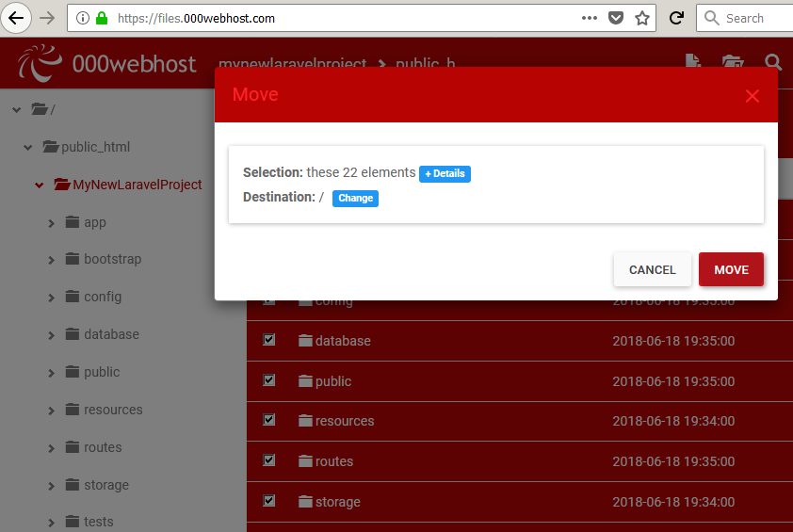Expand the tests folder in tree
Screen dimensions: 793x532
[51, 523]
